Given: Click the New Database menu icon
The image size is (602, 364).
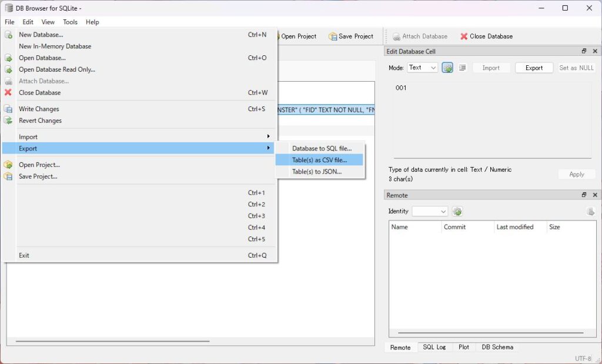Looking at the screenshot, I should (x=8, y=35).
